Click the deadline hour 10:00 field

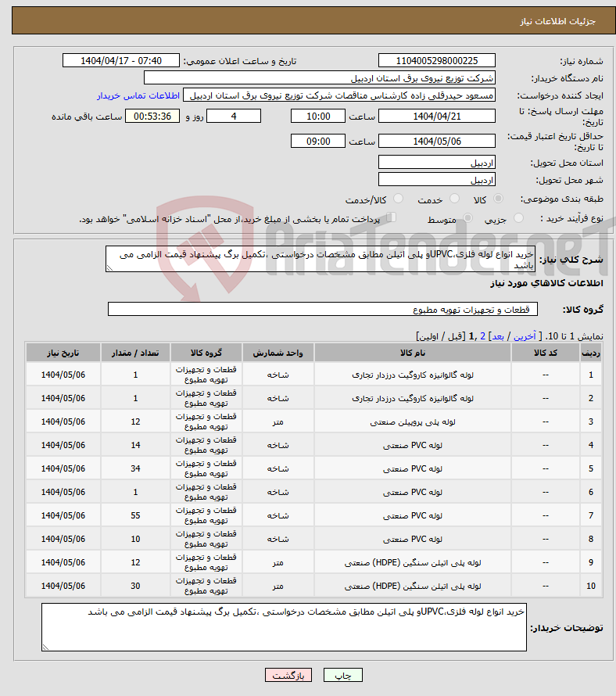click(x=317, y=117)
